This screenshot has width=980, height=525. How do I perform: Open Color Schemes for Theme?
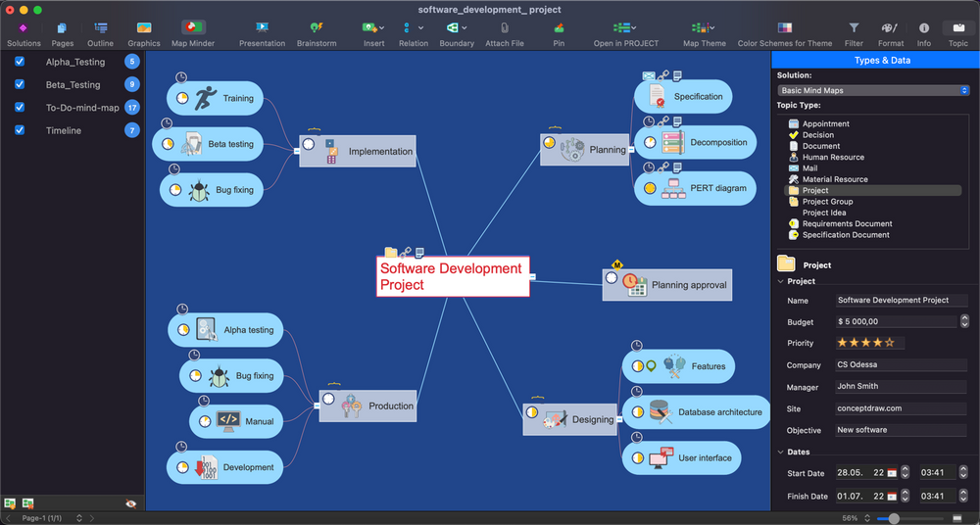pos(785,28)
